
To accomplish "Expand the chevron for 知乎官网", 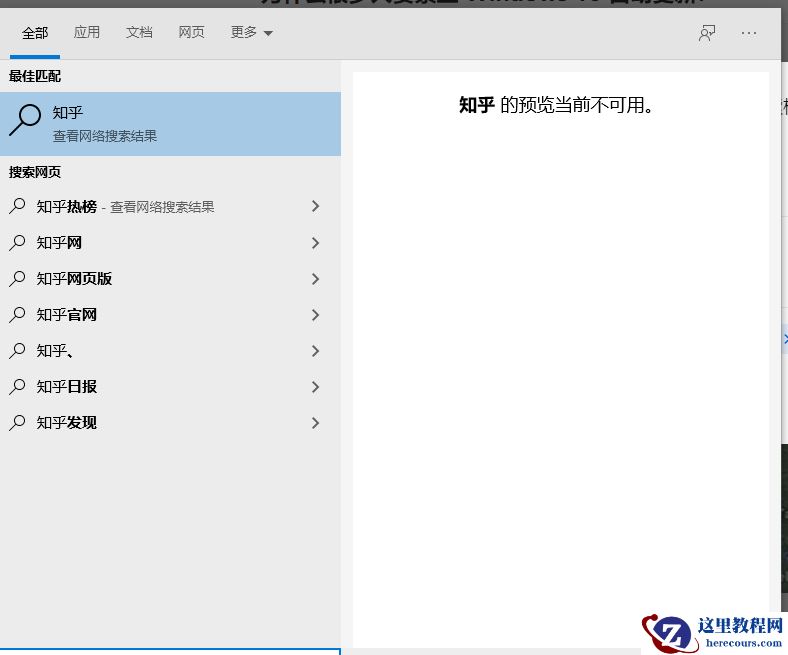I will pos(316,315).
